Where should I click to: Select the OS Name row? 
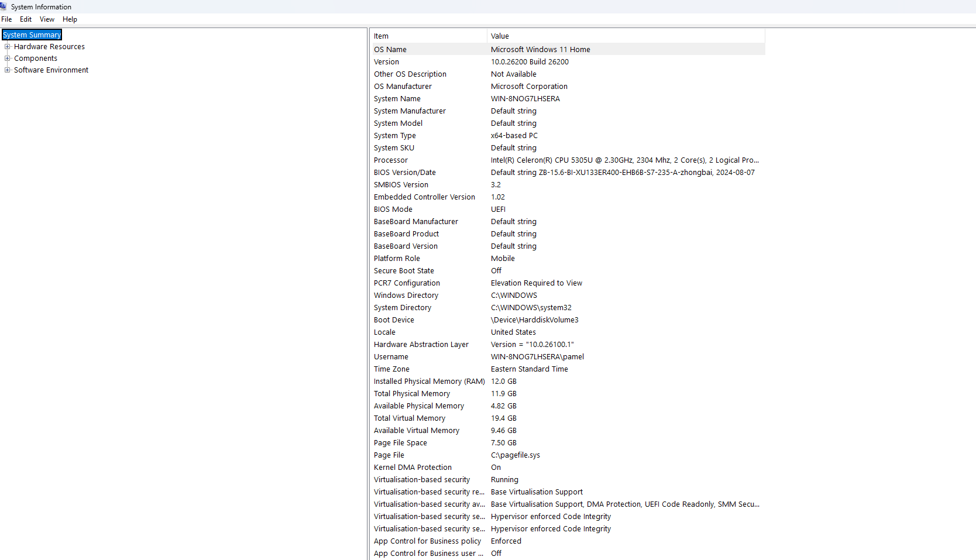[568, 50]
